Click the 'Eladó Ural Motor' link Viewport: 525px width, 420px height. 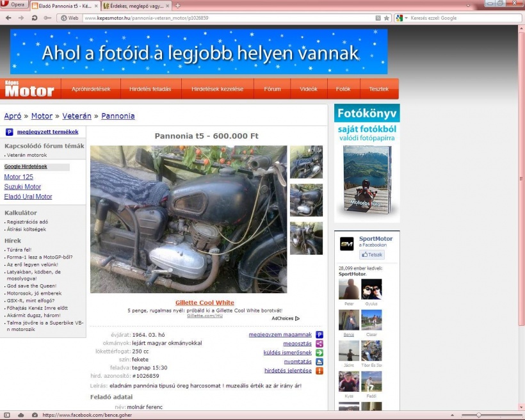[28, 197]
